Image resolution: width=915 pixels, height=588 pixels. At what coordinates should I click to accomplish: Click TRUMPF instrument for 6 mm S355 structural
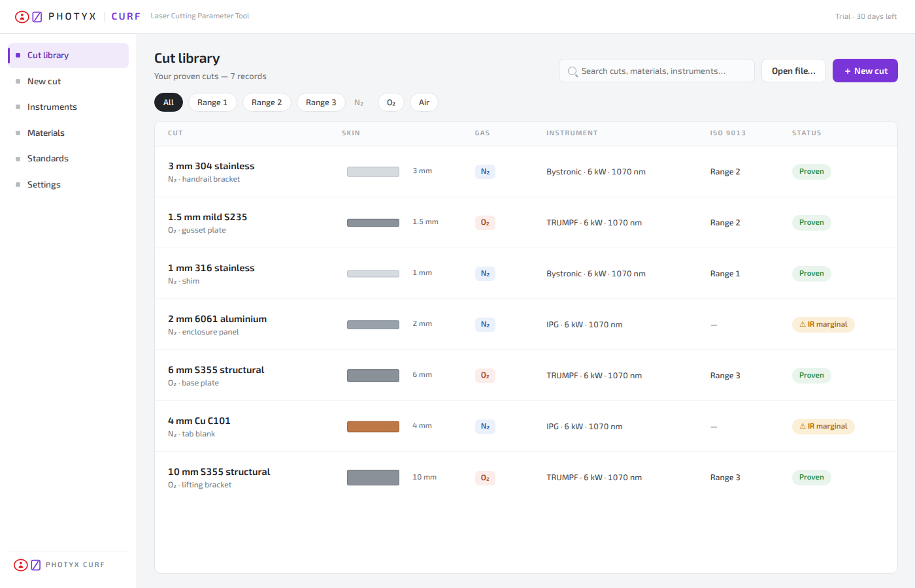pos(594,376)
